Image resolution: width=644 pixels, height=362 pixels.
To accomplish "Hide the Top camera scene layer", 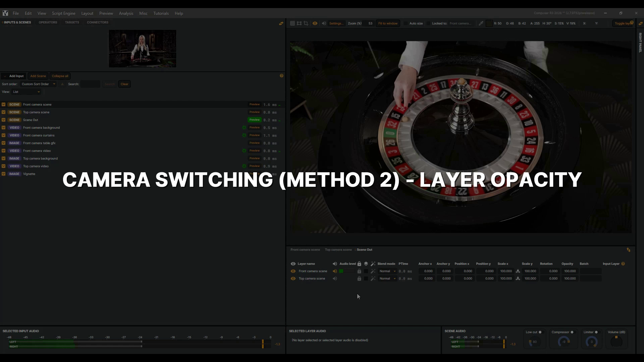I will 293,279.
